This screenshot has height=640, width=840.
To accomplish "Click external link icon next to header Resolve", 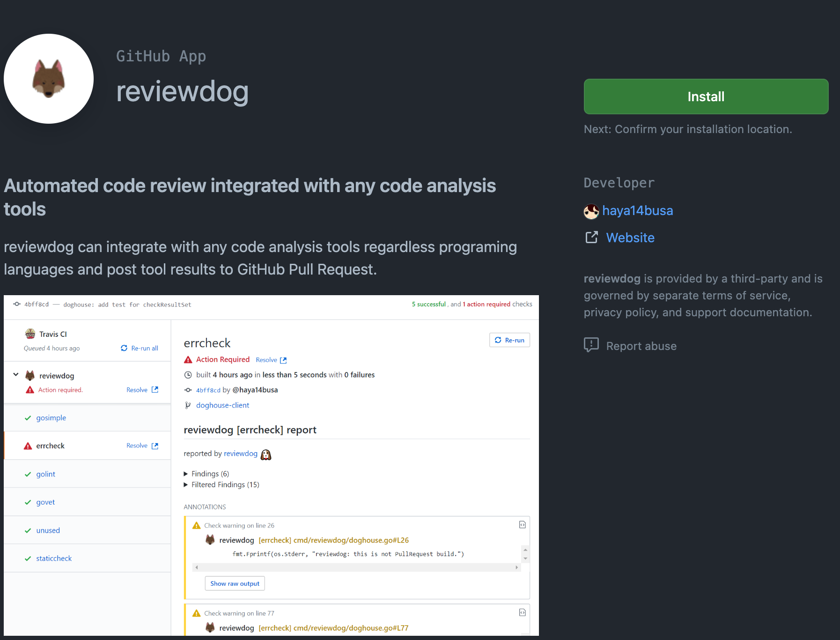I will tap(283, 360).
